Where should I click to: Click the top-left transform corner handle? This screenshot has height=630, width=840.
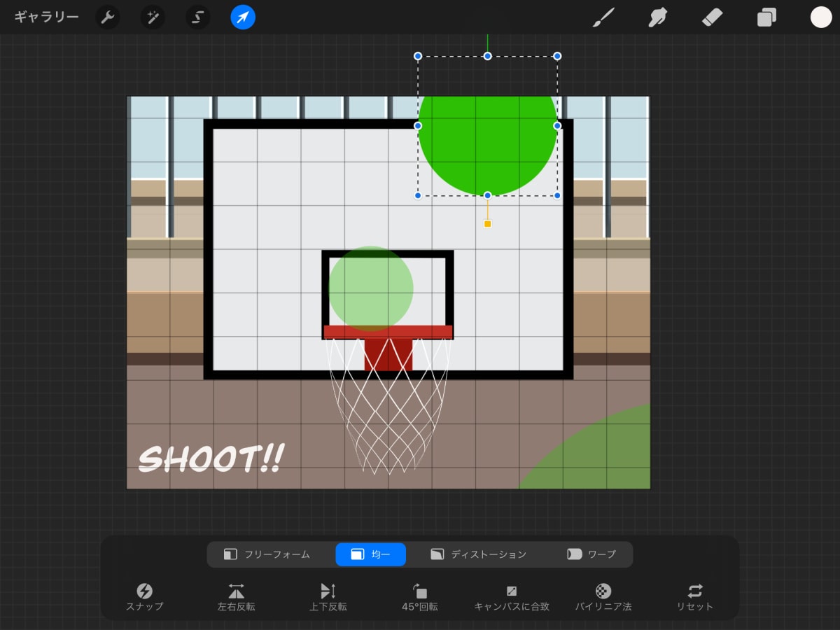coord(418,56)
